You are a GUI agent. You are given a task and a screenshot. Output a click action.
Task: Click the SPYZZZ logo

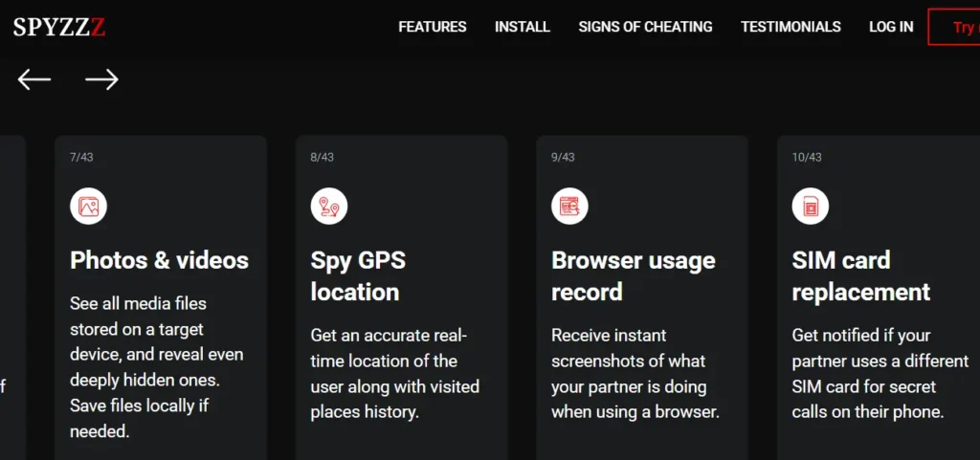[x=59, y=28]
